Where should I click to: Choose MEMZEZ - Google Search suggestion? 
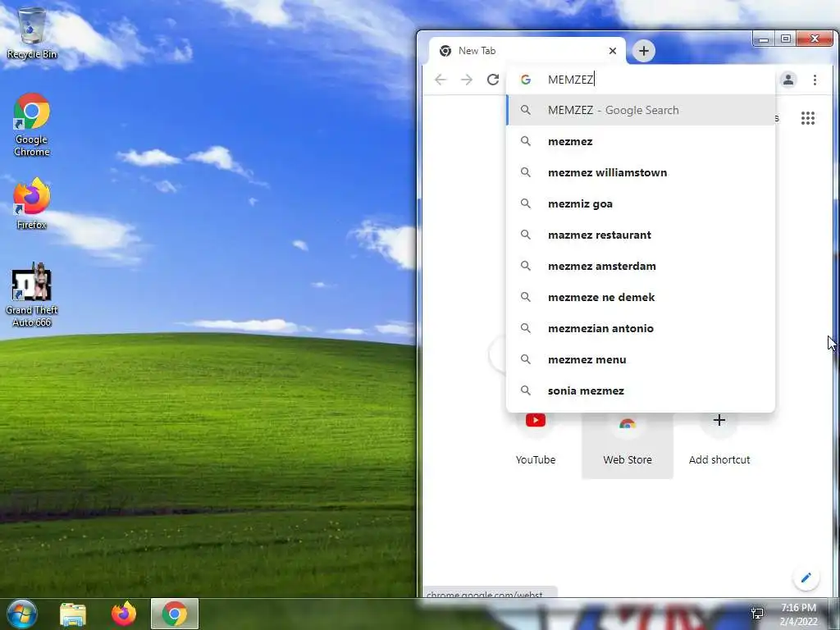[x=640, y=110]
